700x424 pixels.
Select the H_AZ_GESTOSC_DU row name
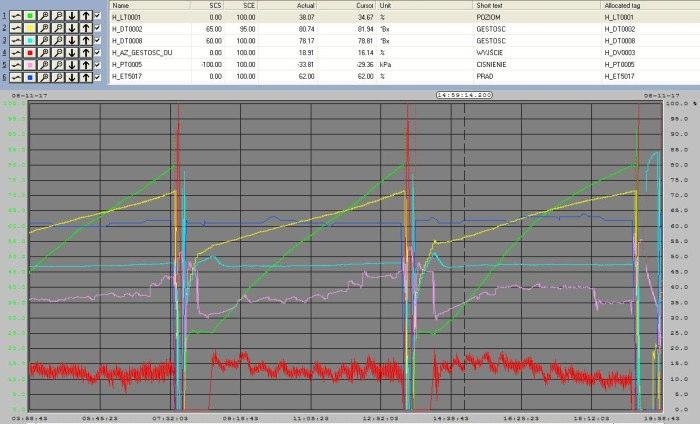pyautogui.click(x=142, y=53)
